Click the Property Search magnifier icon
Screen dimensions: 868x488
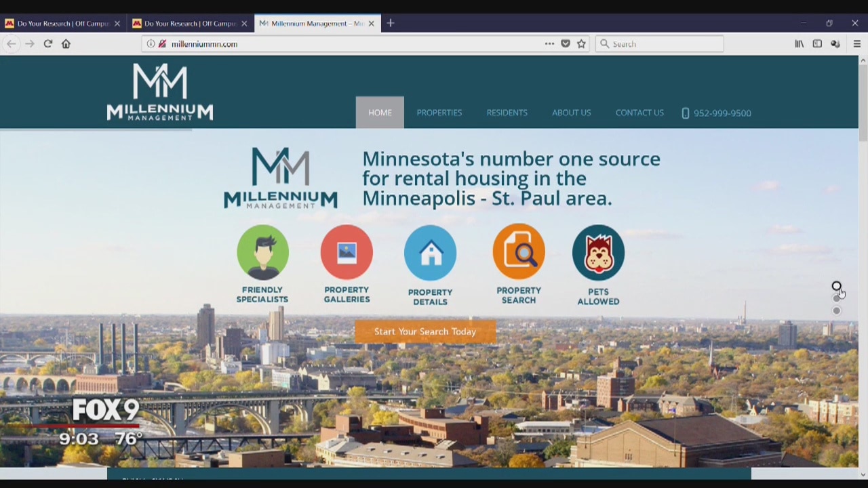(519, 252)
